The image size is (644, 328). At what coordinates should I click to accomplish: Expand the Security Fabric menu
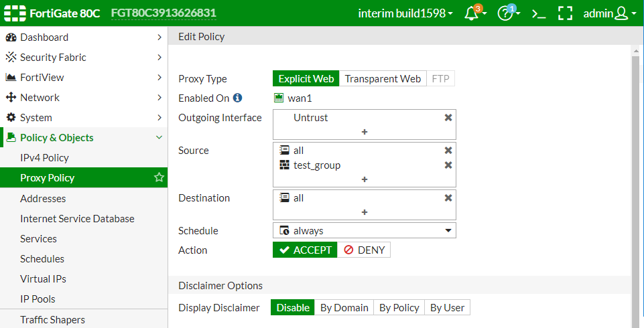[84, 58]
